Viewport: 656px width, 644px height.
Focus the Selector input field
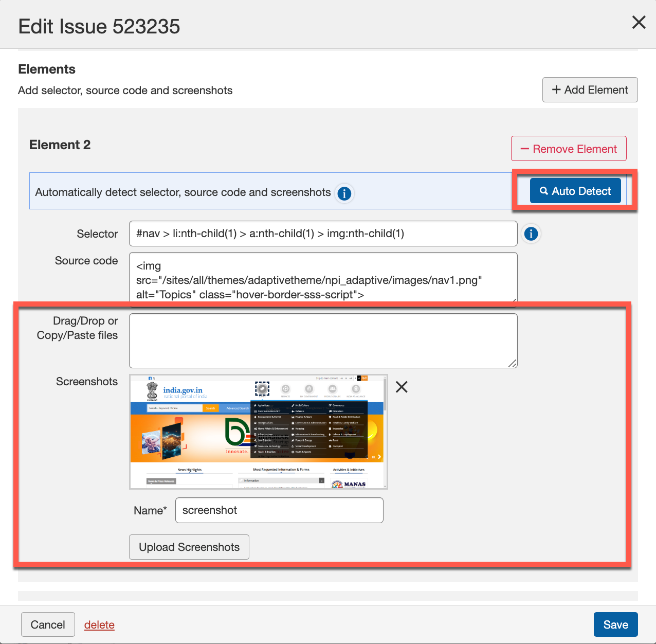(x=323, y=234)
